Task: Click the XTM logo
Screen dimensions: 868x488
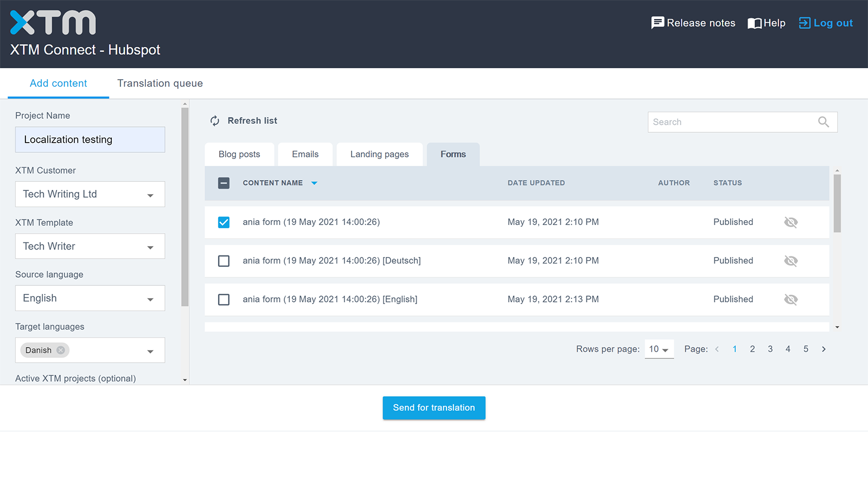Action: click(52, 22)
